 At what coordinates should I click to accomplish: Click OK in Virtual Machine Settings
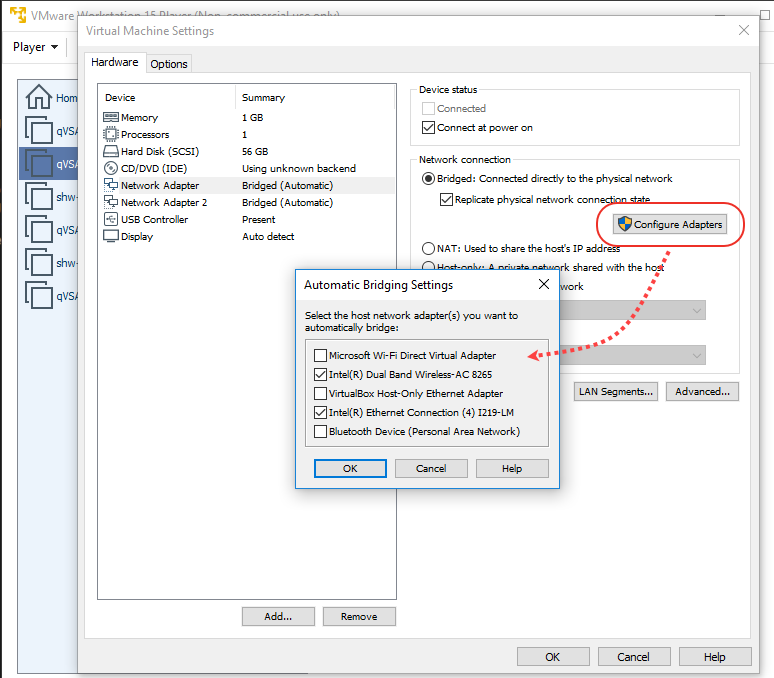coord(553,657)
